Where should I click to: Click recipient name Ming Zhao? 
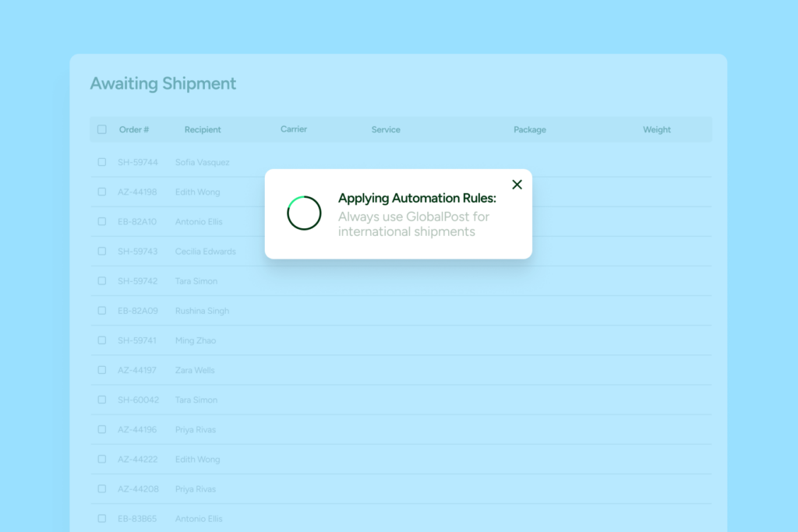[196, 340]
